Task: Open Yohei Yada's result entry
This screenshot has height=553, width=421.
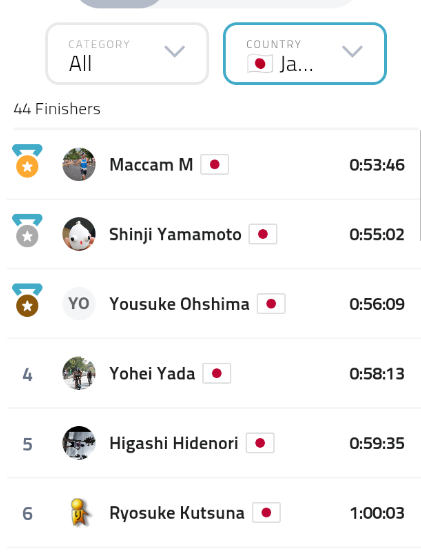Action: (x=214, y=373)
